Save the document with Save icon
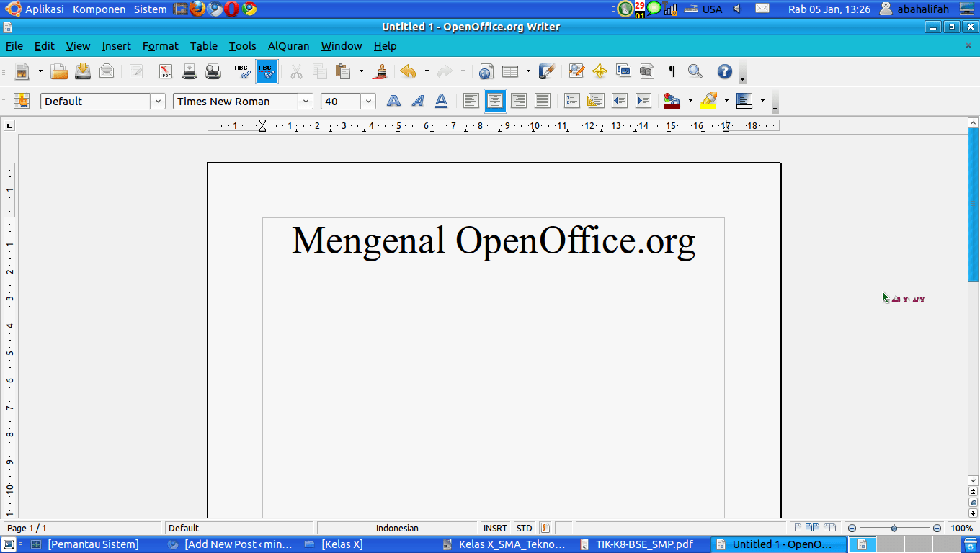Viewport: 980px width, 553px height. pyautogui.click(x=83, y=71)
